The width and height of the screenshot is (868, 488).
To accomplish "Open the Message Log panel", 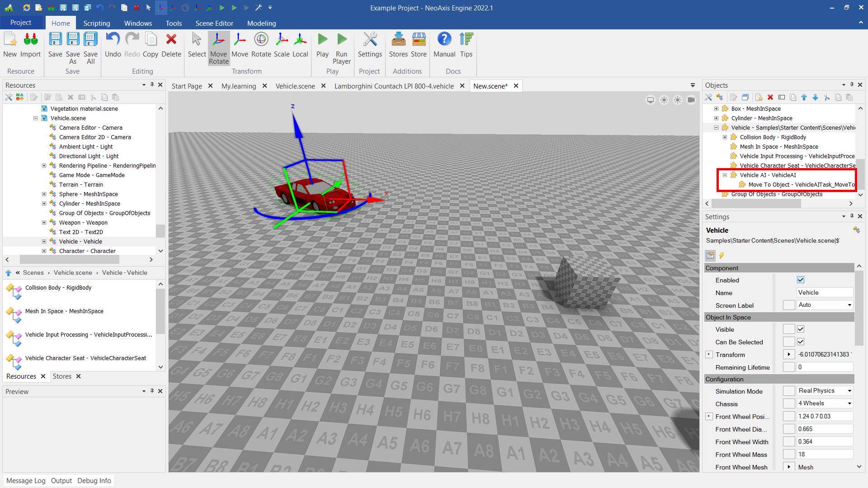I will 26,480.
